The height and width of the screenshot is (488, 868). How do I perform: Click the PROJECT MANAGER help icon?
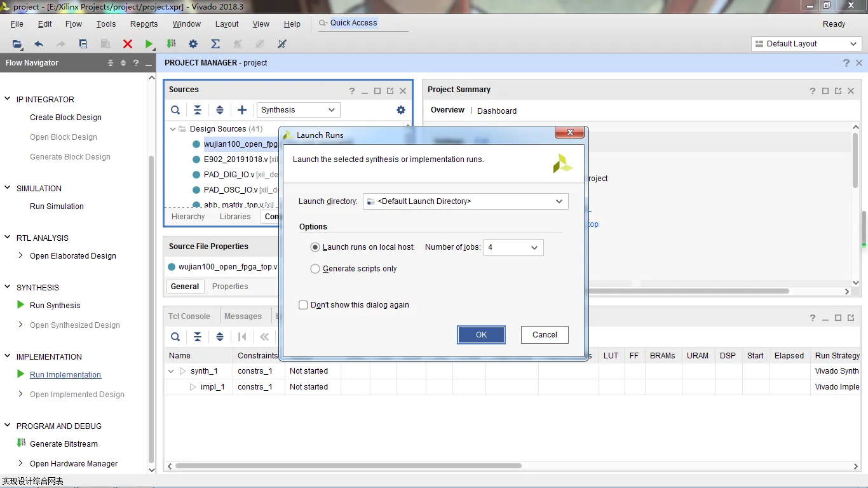pyautogui.click(x=846, y=63)
